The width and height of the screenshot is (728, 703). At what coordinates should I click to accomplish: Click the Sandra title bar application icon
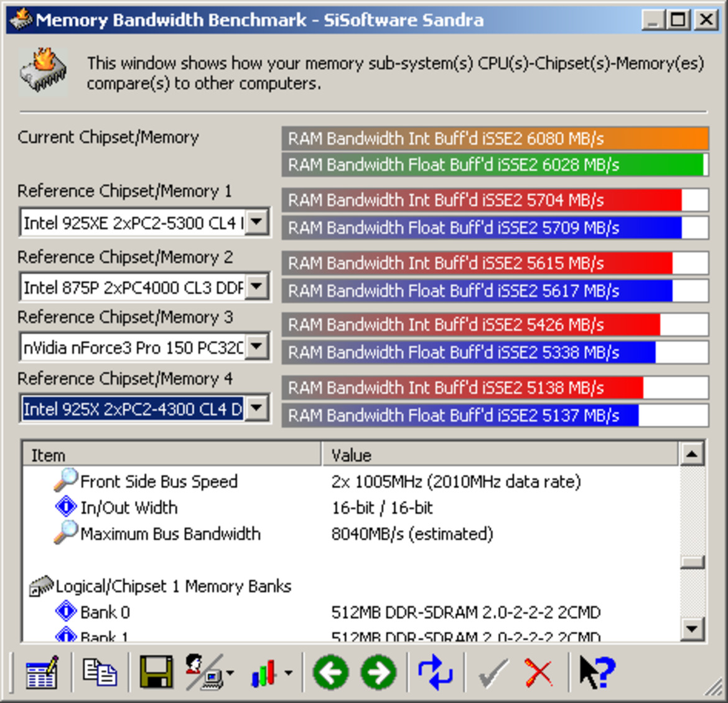pyautogui.click(x=21, y=19)
